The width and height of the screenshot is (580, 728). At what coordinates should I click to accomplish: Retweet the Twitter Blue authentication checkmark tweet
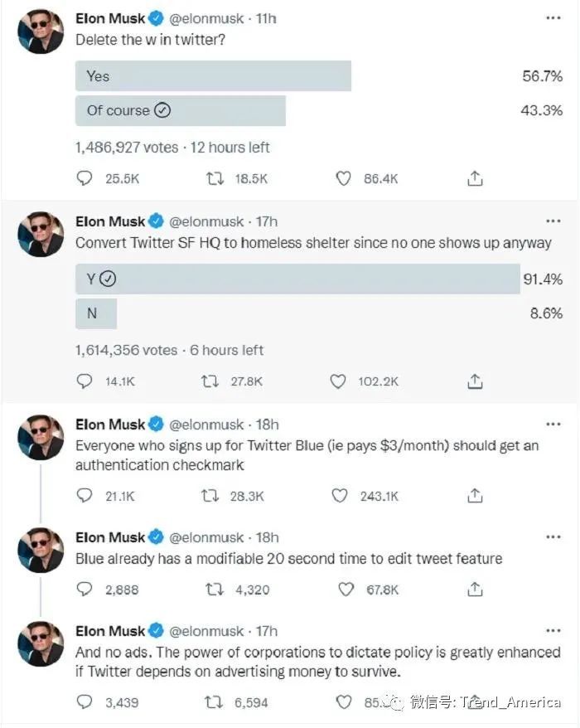pyautogui.click(x=211, y=495)
